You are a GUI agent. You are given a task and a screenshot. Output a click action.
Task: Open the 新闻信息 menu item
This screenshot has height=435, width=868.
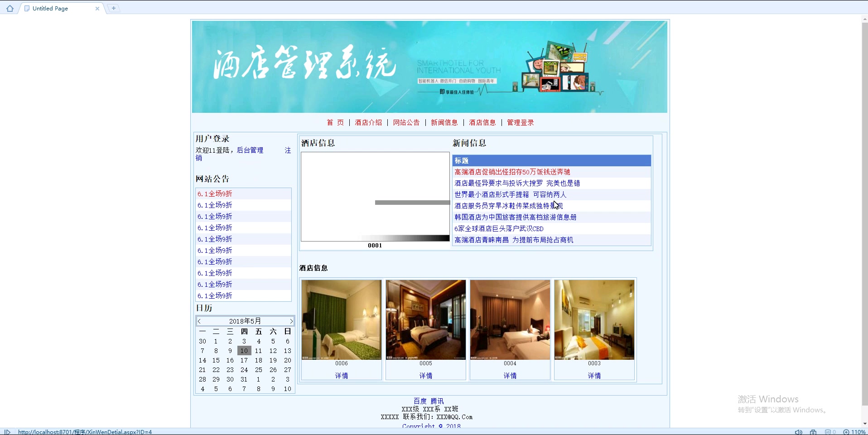[444, 122]
